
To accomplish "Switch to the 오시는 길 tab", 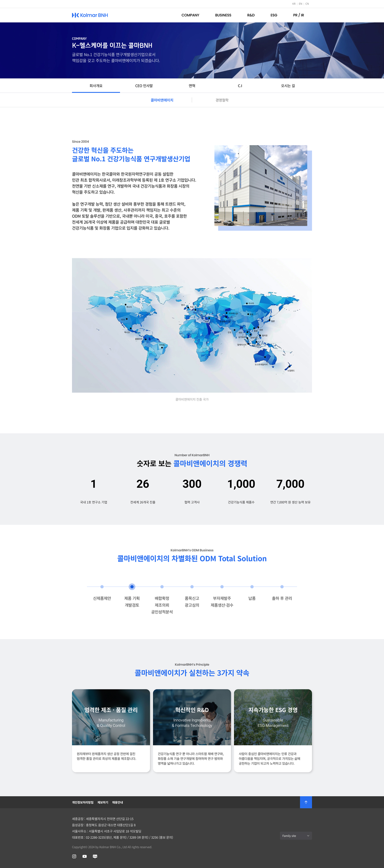I will coord(288,86).
